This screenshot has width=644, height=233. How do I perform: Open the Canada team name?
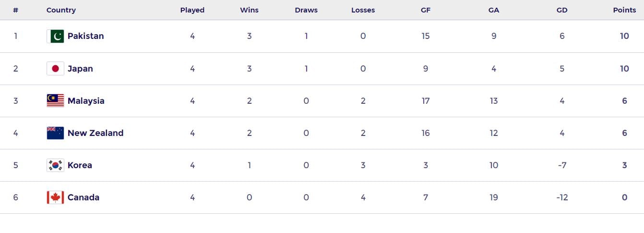coord(83,197)
